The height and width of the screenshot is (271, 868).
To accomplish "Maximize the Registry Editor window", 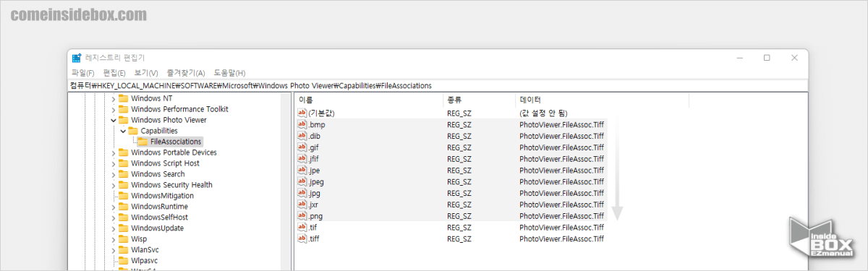I will tap(767, 58).
